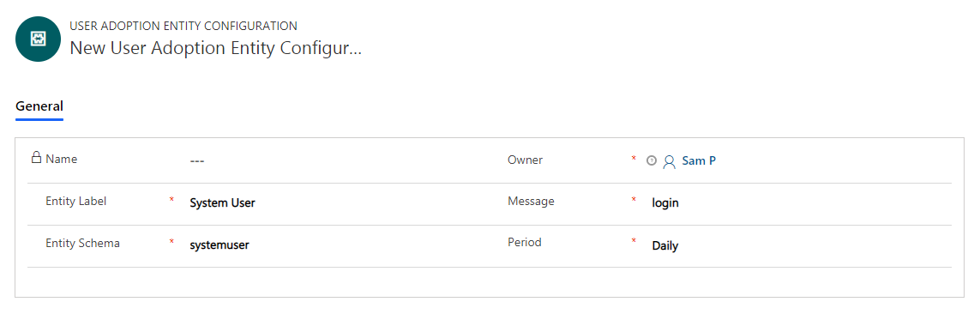
Task: Click the Entity Schema field label
Action: tap(82, 243)
